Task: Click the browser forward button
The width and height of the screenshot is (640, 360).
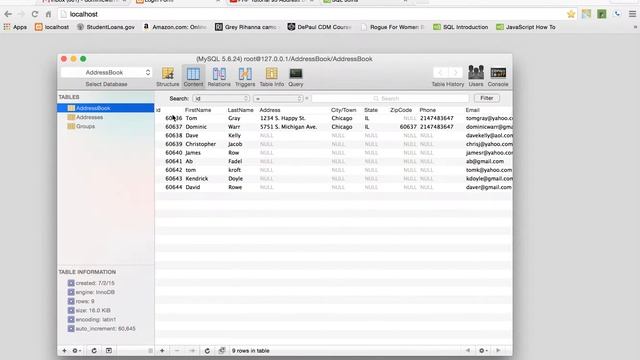Action: pyautogui.click(x=21, y=14)
